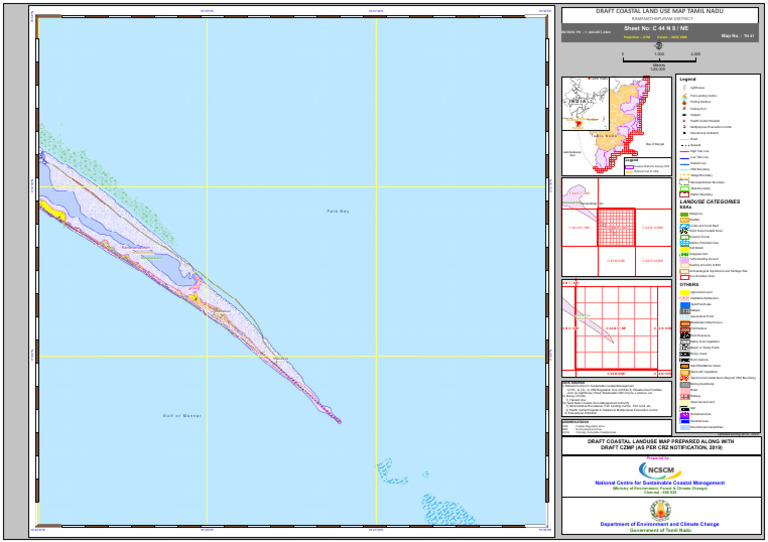
Task: Click the Corals and Coral Reef legend symbol
Action: [x=684, y=226]
